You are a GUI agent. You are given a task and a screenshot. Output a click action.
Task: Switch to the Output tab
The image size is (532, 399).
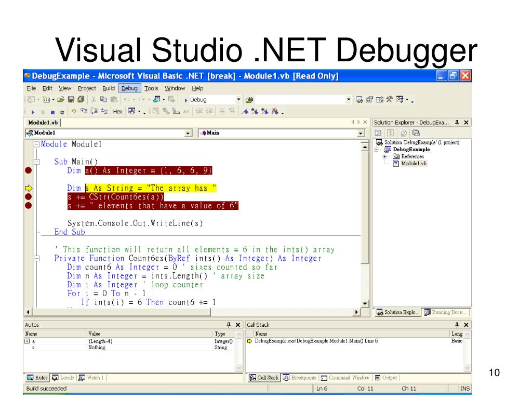[386, 378]
